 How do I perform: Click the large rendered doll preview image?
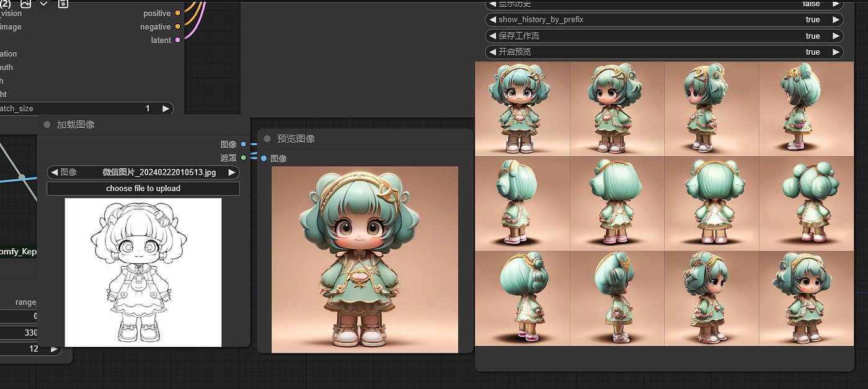pyautogui.click(x=365, y=259)
